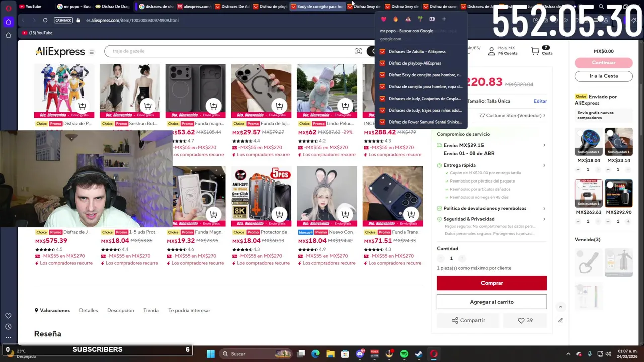Viewport: 644px width, 362px height.
Task: Click the scroll-to-top chevron button
Action: [x=560, y=307]
